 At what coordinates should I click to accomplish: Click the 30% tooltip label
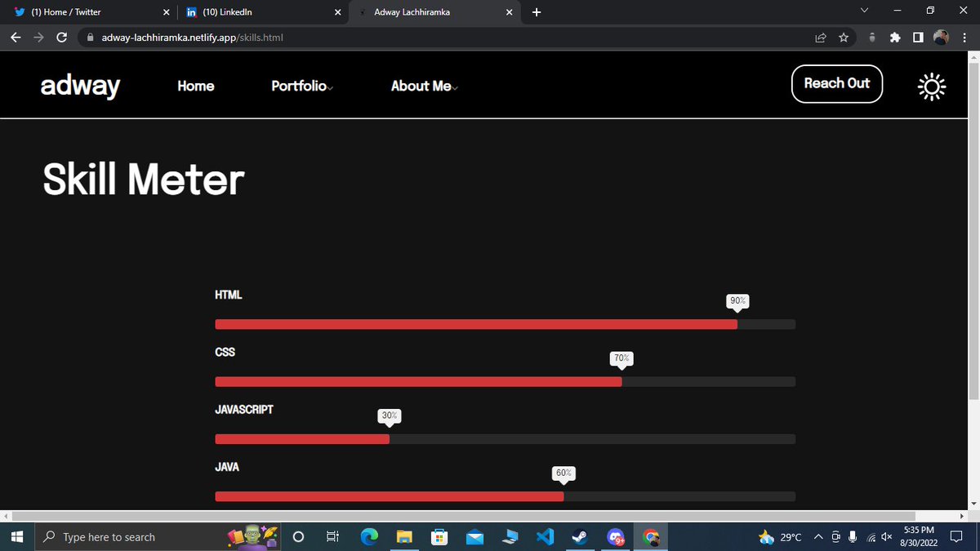click(390, 415)
